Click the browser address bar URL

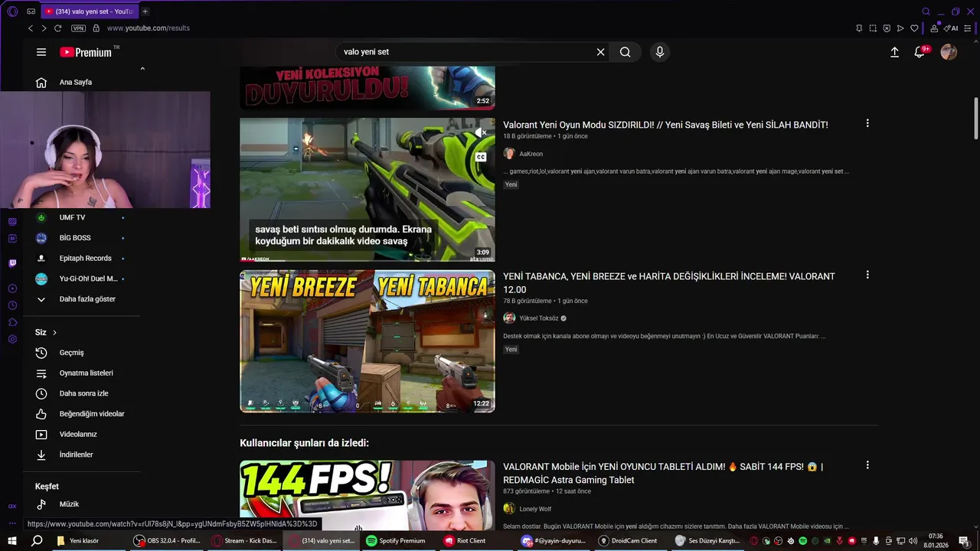point(149,28)
